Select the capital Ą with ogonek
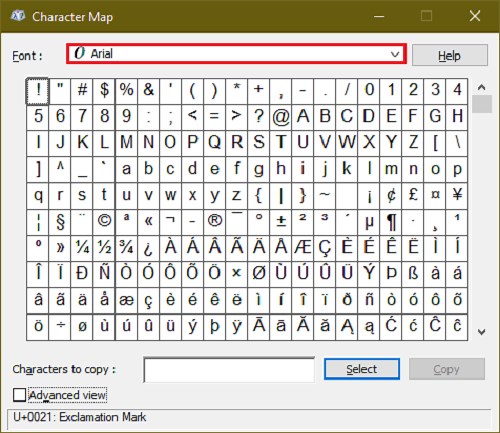500x433 pixels. coord(347,327)
